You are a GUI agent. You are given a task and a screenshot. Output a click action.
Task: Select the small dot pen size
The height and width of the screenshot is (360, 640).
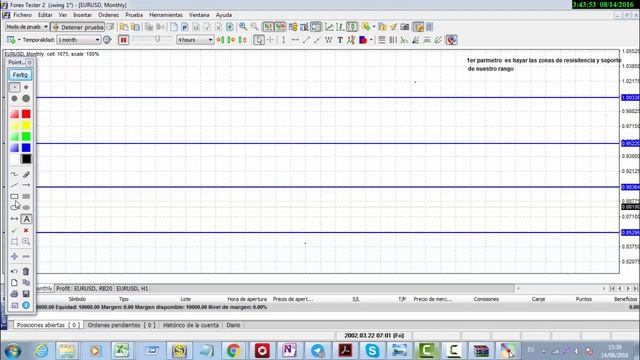(26, 87)
